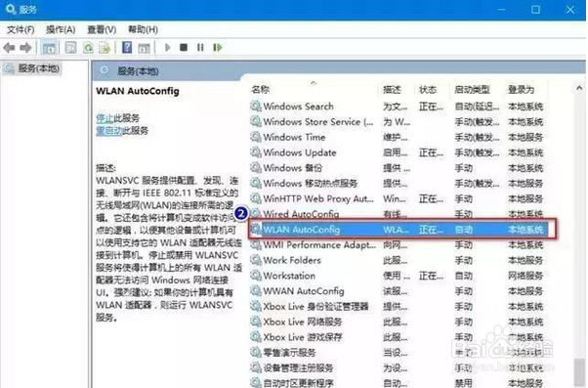Select Xbox Live 网络服务 row
The width and height of the screenshot is (588, 388).
coord(398,322)
